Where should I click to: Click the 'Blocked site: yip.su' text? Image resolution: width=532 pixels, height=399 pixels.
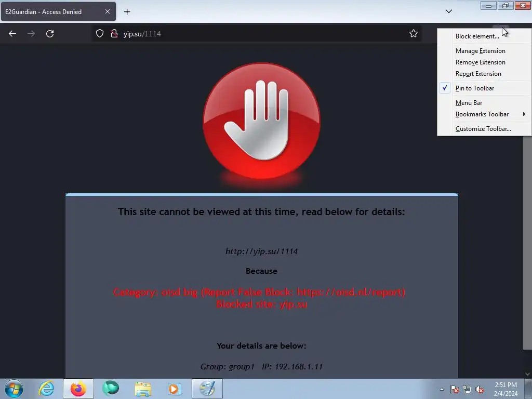(262, 304)
